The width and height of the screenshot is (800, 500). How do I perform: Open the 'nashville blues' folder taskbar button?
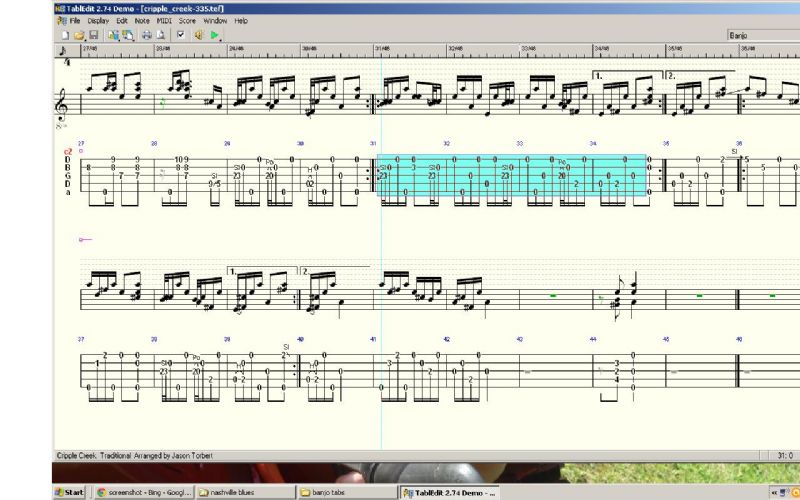point(245,492)
